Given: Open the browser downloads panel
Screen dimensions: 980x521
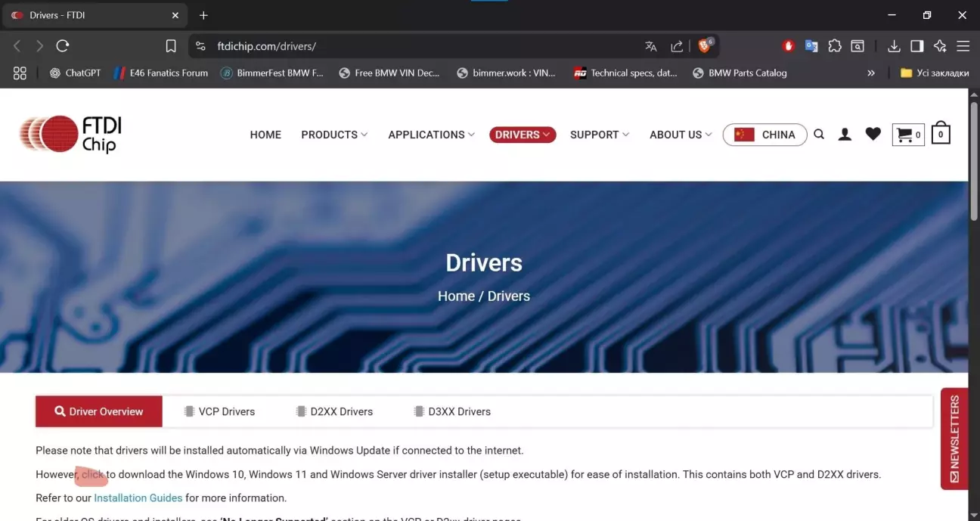Looking at the screenshot, I should [x=894, y=46].
